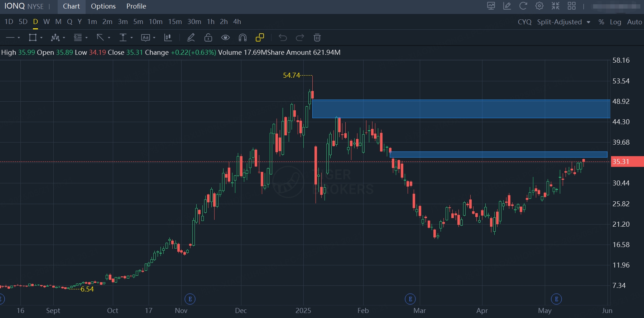Select the Fibonacci retracement tool
644x318 pixels.
(78, 38)
